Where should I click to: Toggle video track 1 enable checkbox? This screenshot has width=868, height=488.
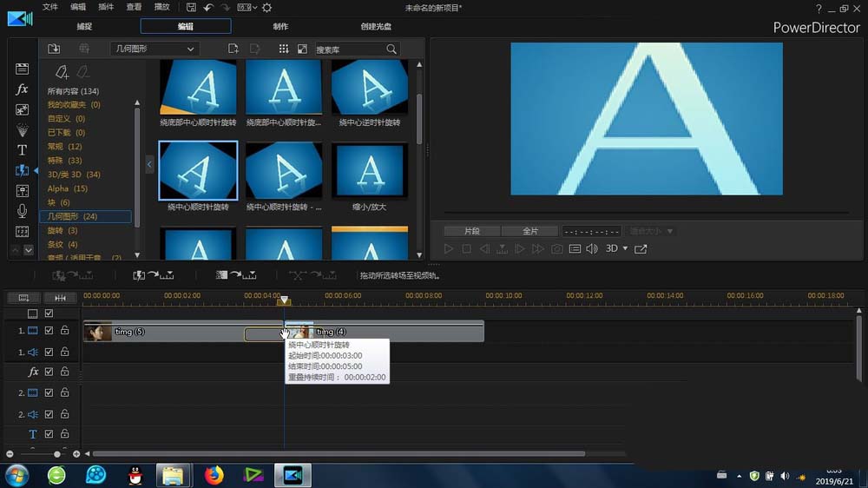point(49,330)
